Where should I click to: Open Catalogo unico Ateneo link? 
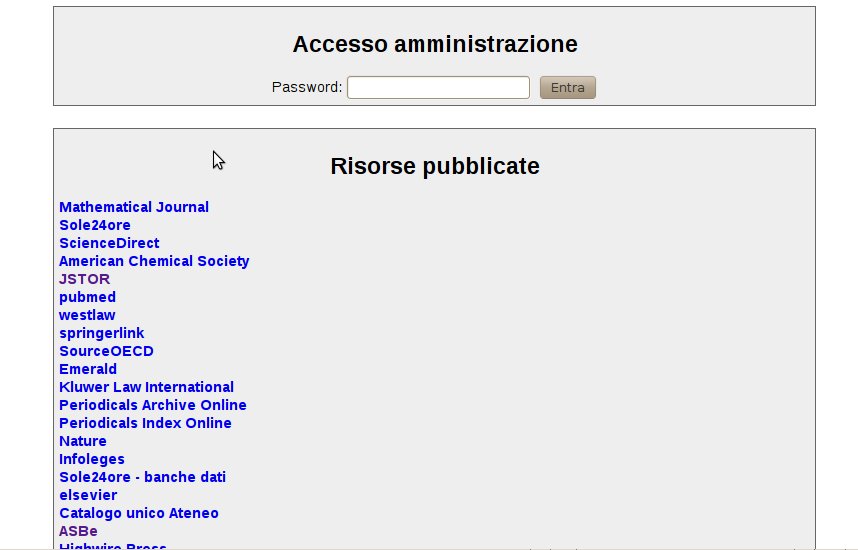139,513
